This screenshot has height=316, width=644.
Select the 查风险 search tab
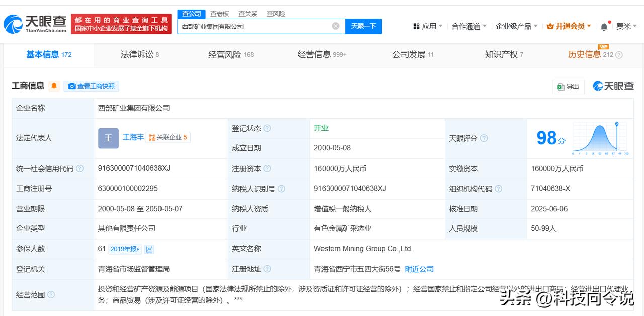tap(276, 14)
